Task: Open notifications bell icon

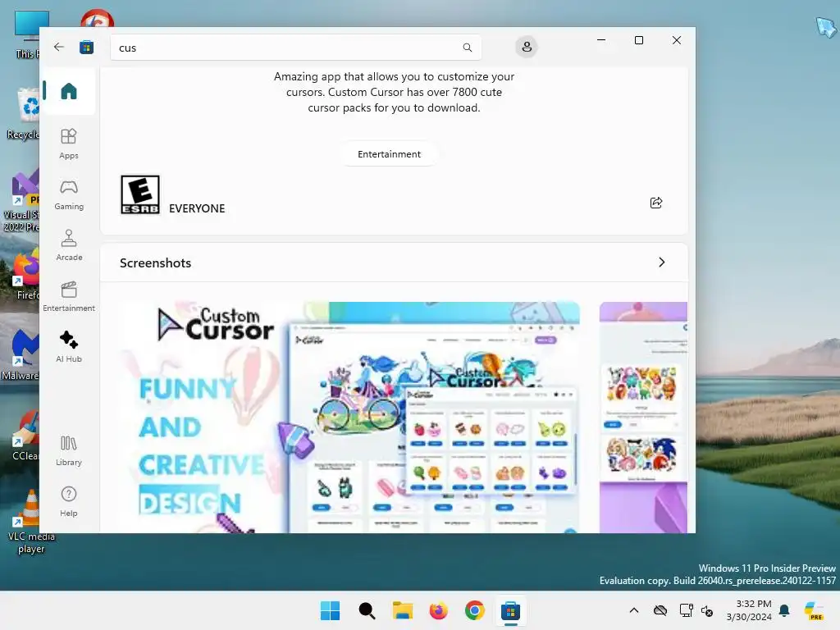Action: [784, 610]
